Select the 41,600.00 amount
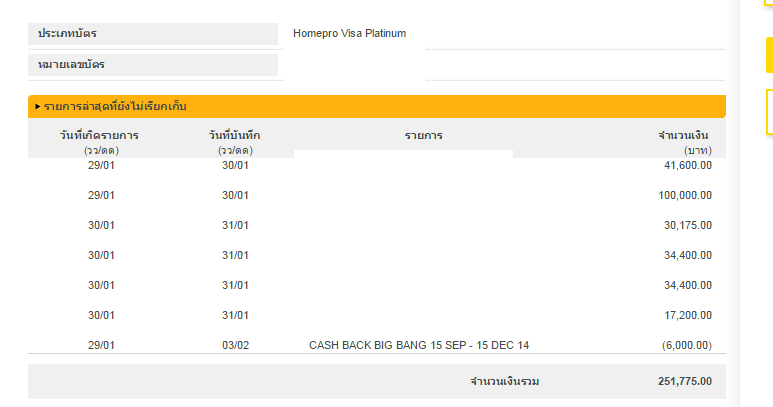Image resolution: width=773 pixels, height=407 pixels. (x=686, y=165)
